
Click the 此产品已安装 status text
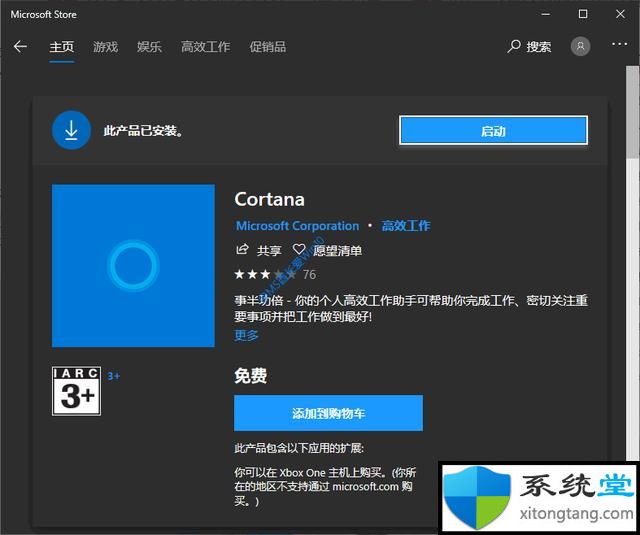(x=143, y=131)
